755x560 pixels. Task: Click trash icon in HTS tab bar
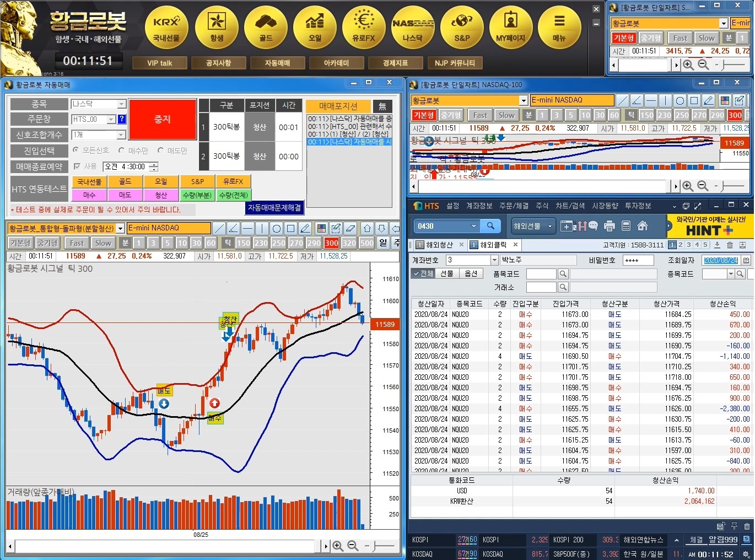point(730,245)
